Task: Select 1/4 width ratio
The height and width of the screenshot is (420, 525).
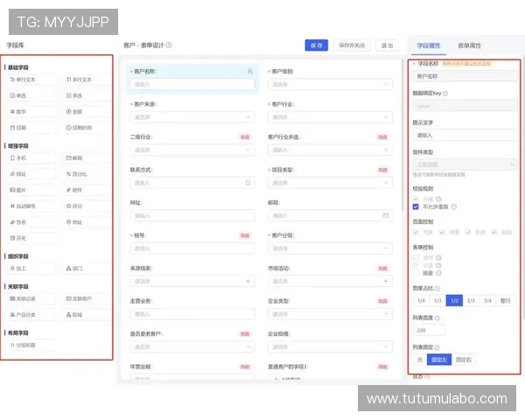Action: click(x=421, y=301)
